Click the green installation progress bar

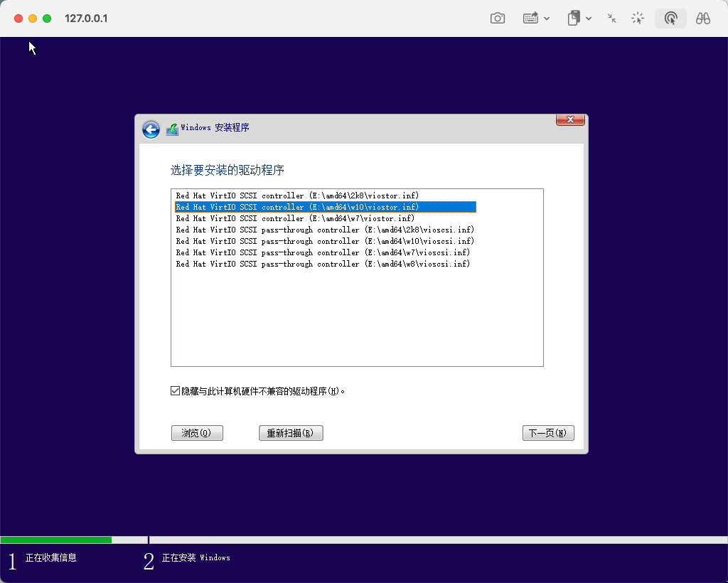click(56, 540)
